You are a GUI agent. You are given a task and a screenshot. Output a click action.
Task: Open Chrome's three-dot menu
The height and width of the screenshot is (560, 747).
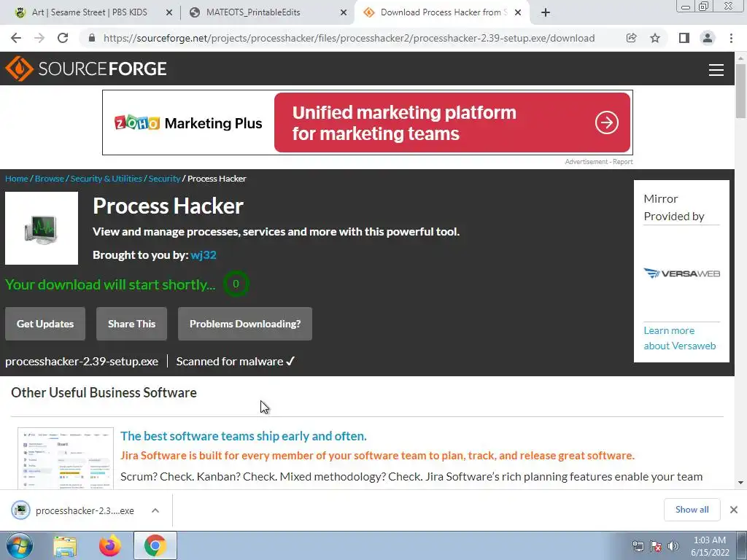tap(731, 38)
